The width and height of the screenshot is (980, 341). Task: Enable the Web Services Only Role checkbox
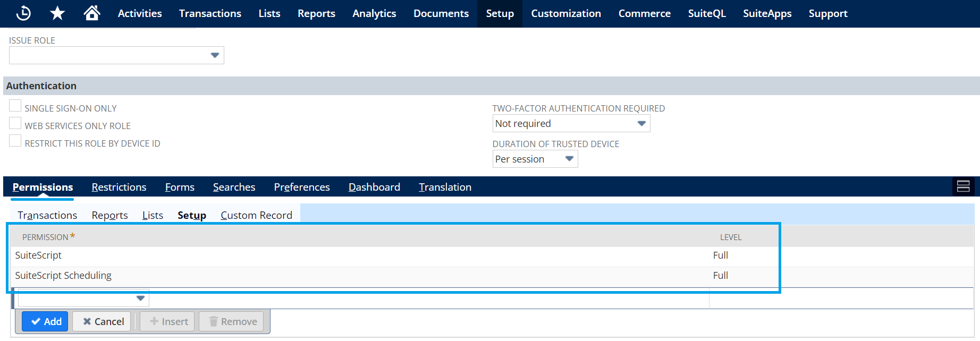(15, 123)
